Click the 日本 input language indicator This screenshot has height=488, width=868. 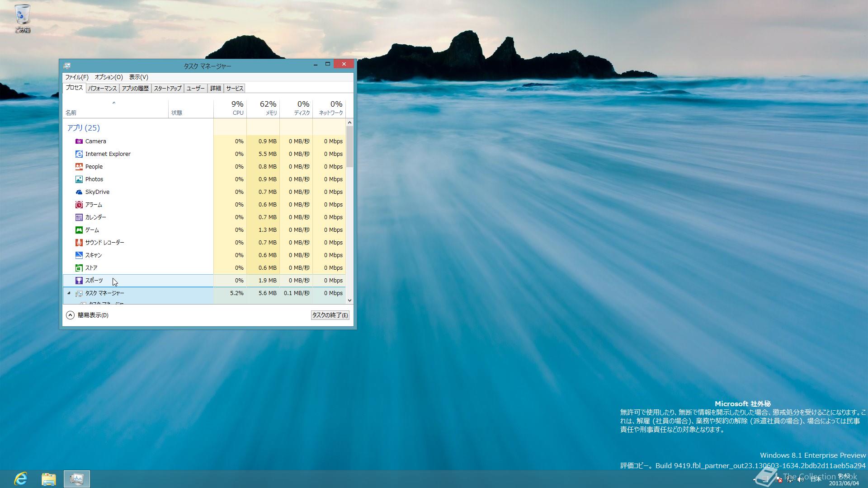pos(816,479)
